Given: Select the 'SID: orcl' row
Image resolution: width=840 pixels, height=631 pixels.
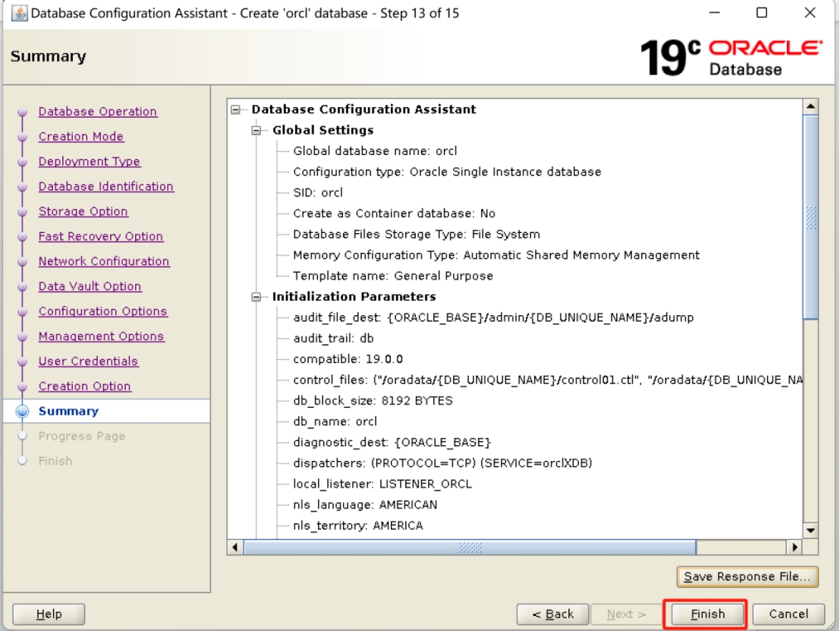Looking at the screenshot, I should [318, 193].
